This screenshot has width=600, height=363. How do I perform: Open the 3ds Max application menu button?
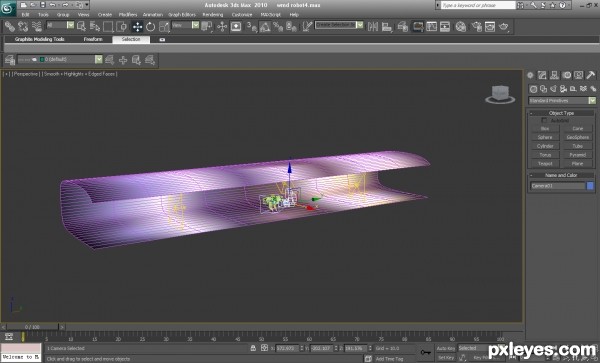(x=8, y=8)
